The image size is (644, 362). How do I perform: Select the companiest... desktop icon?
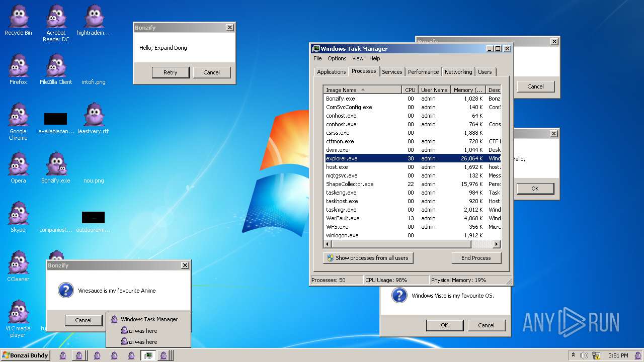56,229
